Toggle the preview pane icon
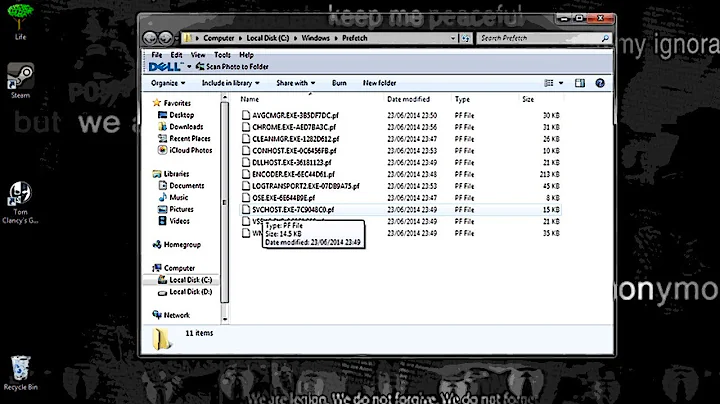This screenshot has height=404, width=720. 580,83
